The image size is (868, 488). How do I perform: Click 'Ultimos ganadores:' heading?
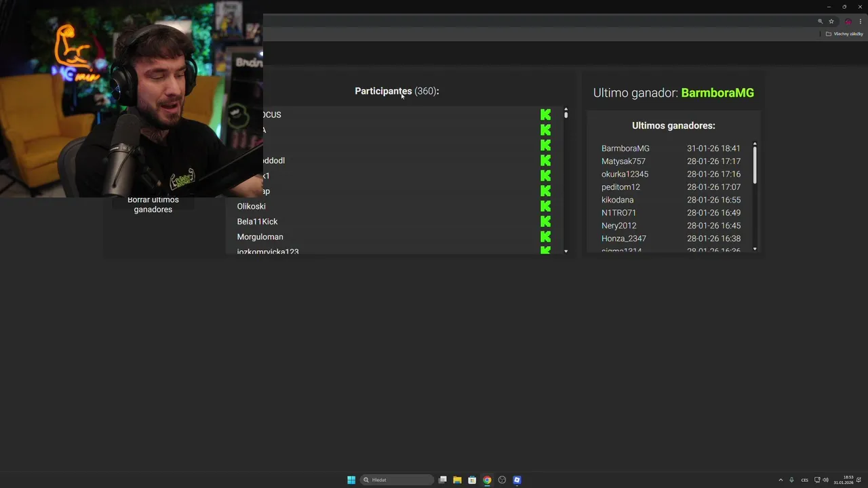(673, 125)
